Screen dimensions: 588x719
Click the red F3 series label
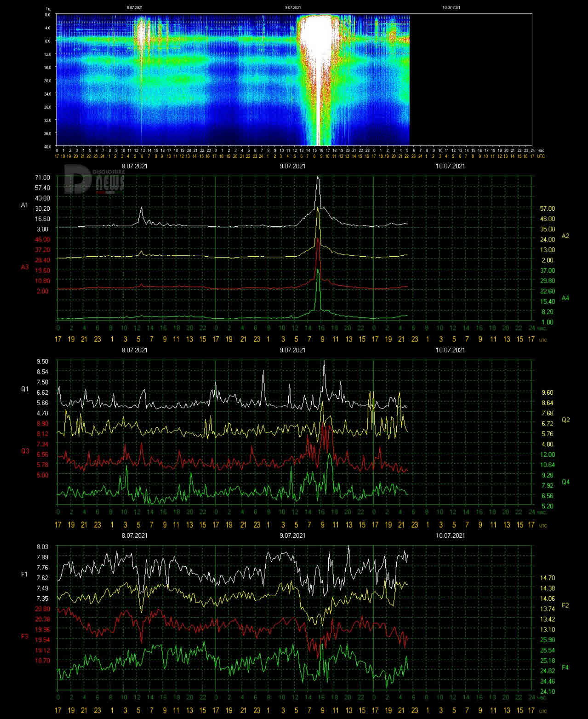click(x=25, y=636)
